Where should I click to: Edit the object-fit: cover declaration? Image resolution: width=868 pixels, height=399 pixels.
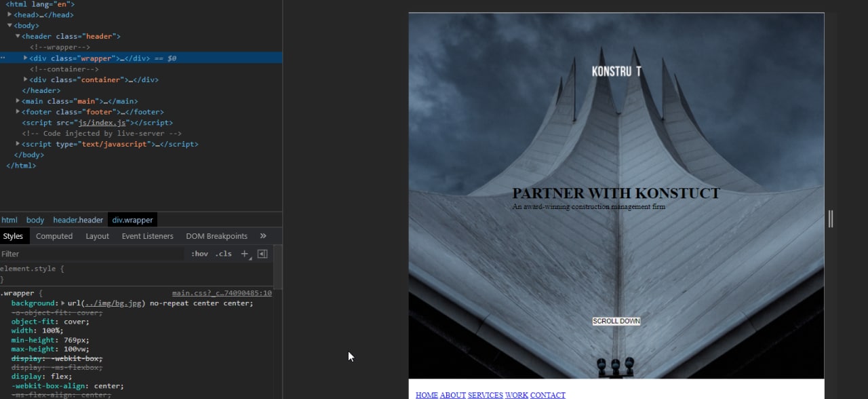click(x=50, y=322)
